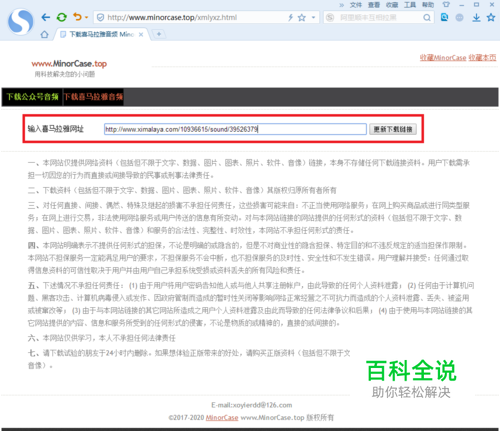Click the skin/shirt icon in title bar

(x=446, y=4)
